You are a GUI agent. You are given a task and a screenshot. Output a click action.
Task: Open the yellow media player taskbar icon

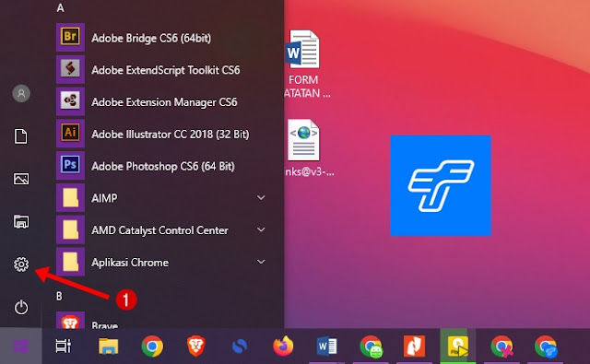point(458,346)
